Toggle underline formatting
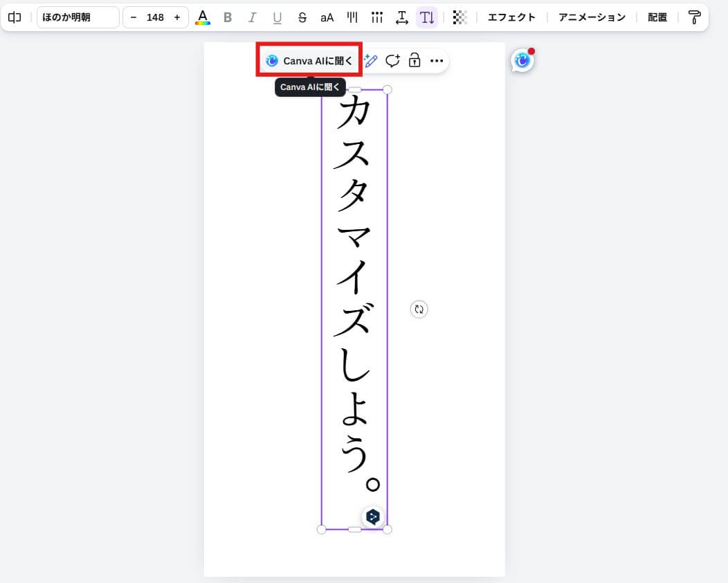The width and height of the screenshot is (728, 583). [277, 17]
